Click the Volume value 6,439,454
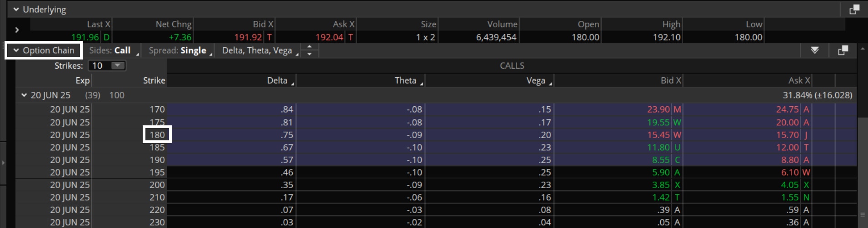Image resolution: width=868 pixels, height=228 pixels. click(x=496, y=37)
